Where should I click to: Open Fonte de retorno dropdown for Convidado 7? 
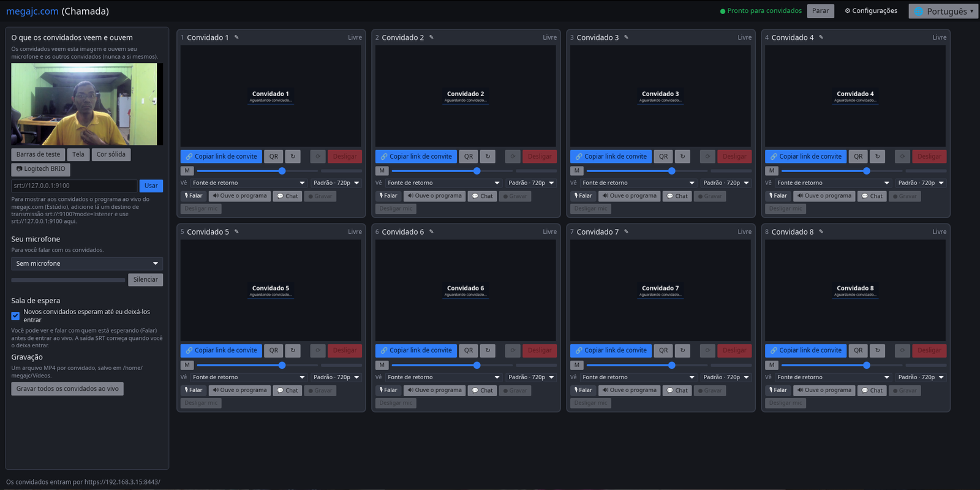pos(638,377)
